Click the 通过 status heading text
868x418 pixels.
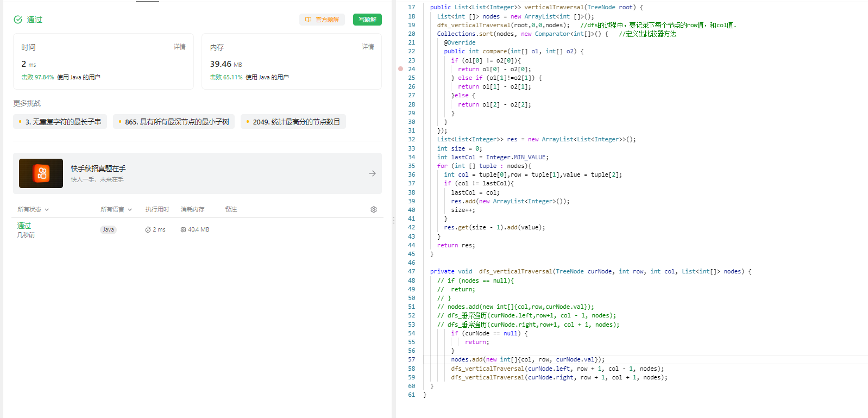click(x=35, y=20)
